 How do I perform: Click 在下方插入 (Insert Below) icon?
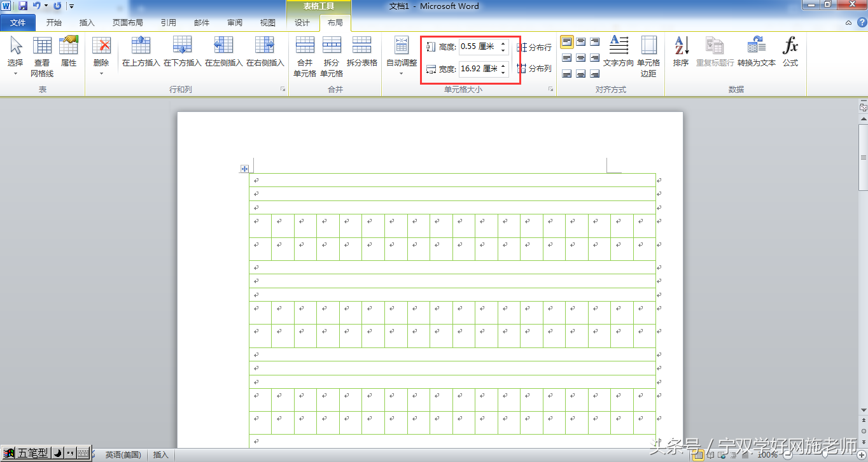coord(183,45)
